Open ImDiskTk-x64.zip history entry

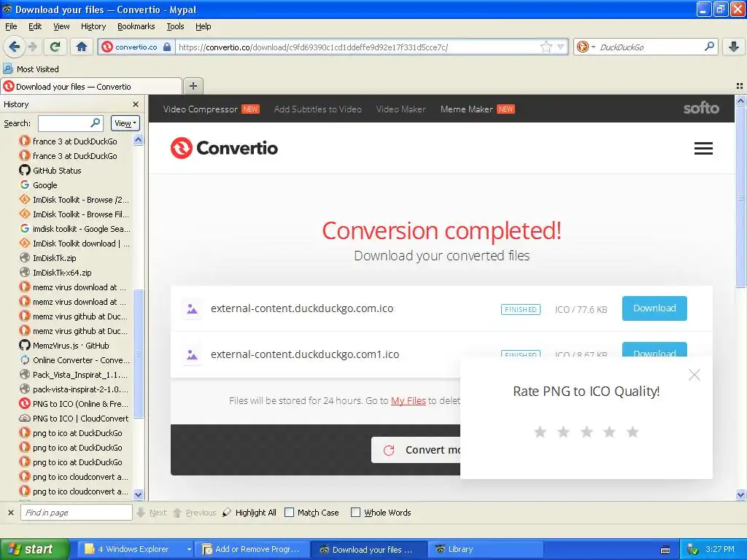coord(62,273)
